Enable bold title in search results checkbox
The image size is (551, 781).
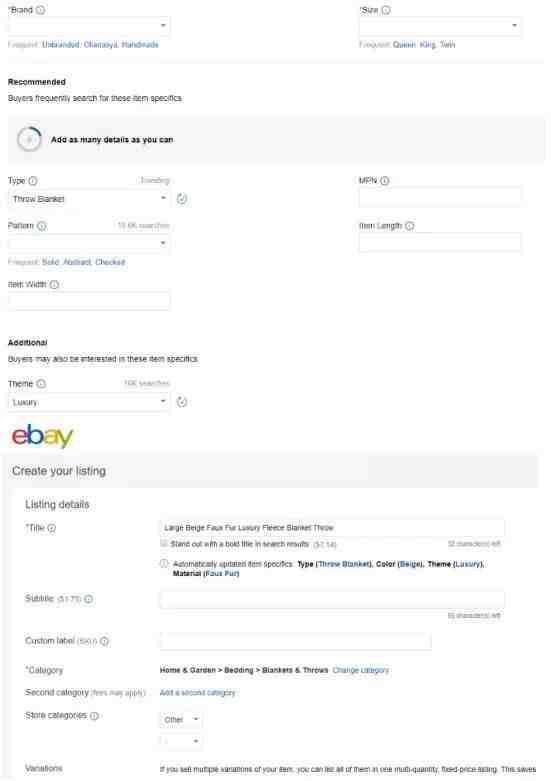(163, 544)
